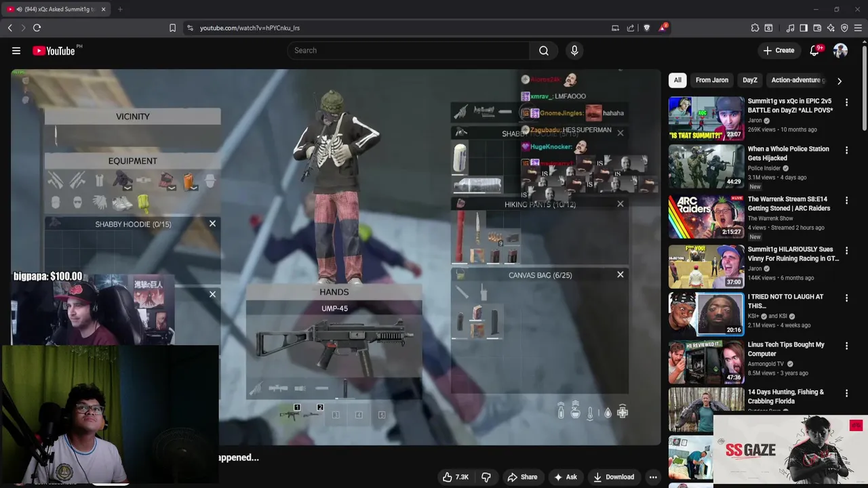Screen dimensions: 868x488
Task: Click the Create button
Action: click(x=778, y=51)
